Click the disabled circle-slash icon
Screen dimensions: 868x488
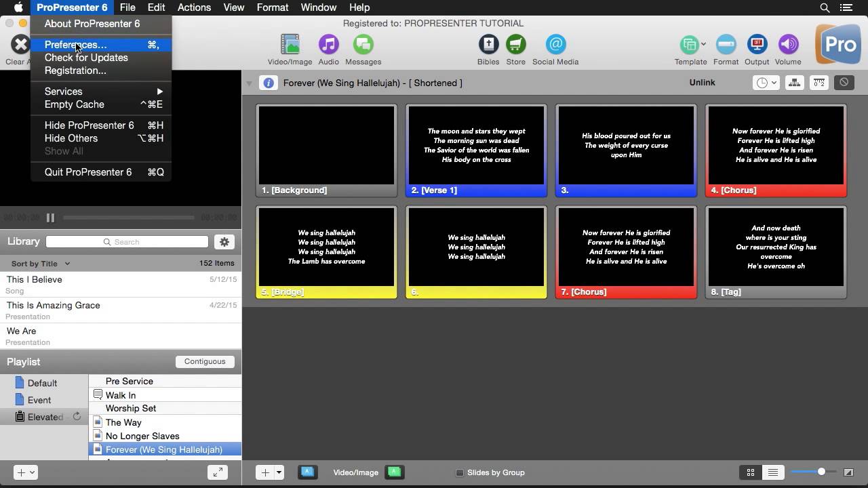(844, 83)
